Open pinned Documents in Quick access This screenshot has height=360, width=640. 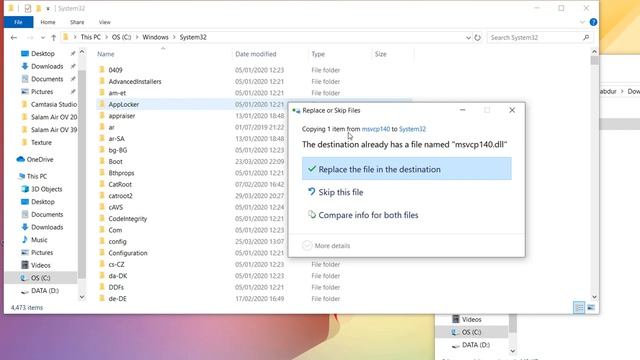(47, 79)
